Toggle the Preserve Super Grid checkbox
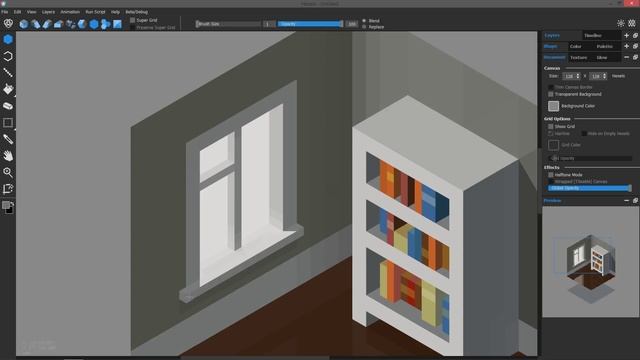 132,27
